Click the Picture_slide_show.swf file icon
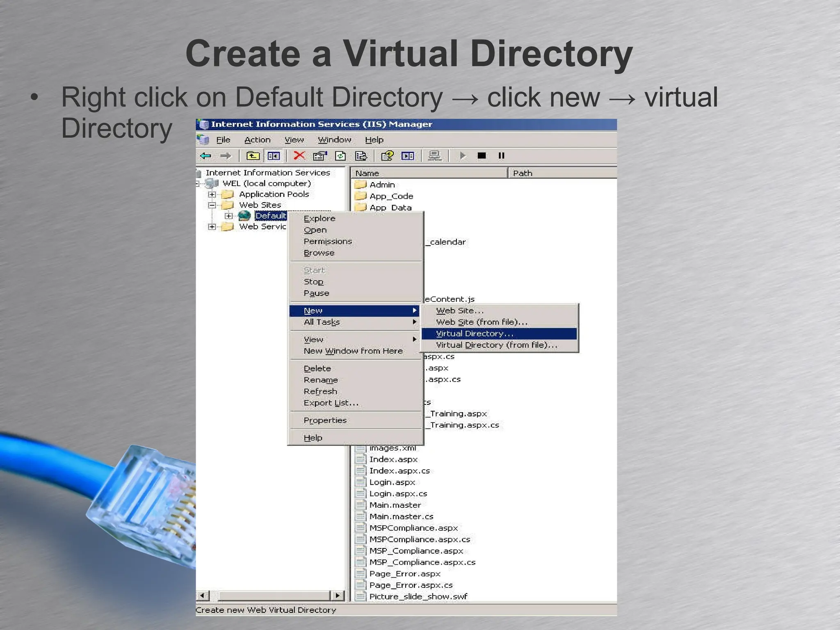Image resolution: width=840 pixels, height=630 pixels. (x=361, y=597)
